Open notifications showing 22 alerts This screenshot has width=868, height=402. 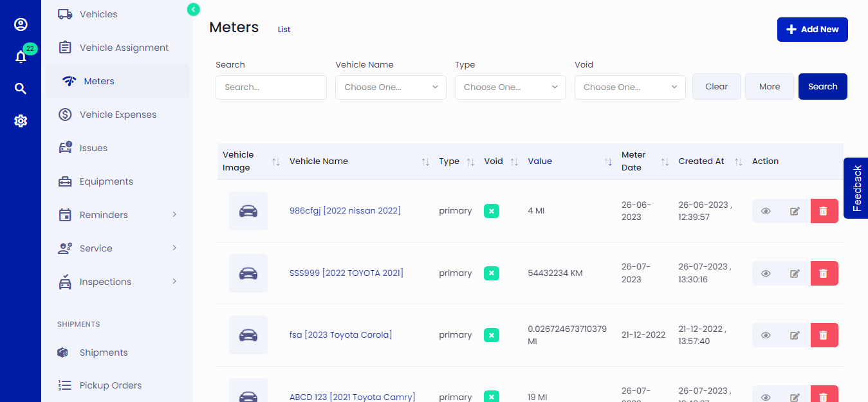[21, 56]
